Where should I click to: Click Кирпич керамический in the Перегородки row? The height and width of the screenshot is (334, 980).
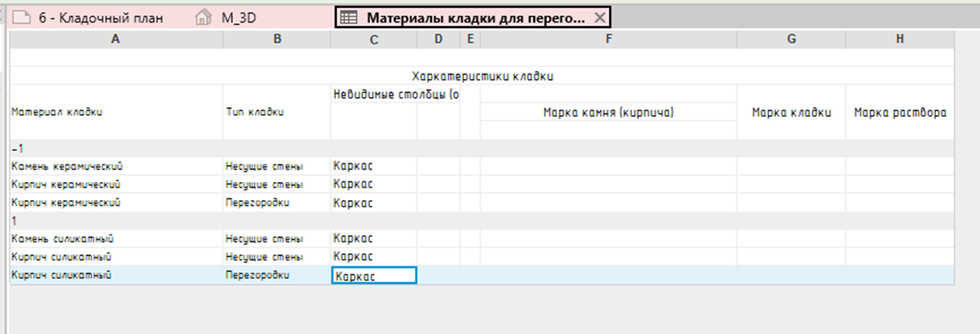(116, 203)
